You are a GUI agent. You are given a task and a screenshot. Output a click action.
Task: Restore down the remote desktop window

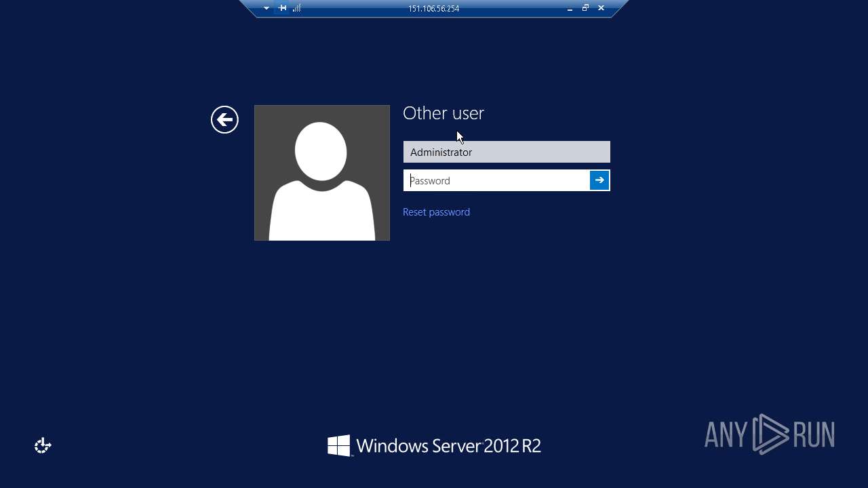585,8
